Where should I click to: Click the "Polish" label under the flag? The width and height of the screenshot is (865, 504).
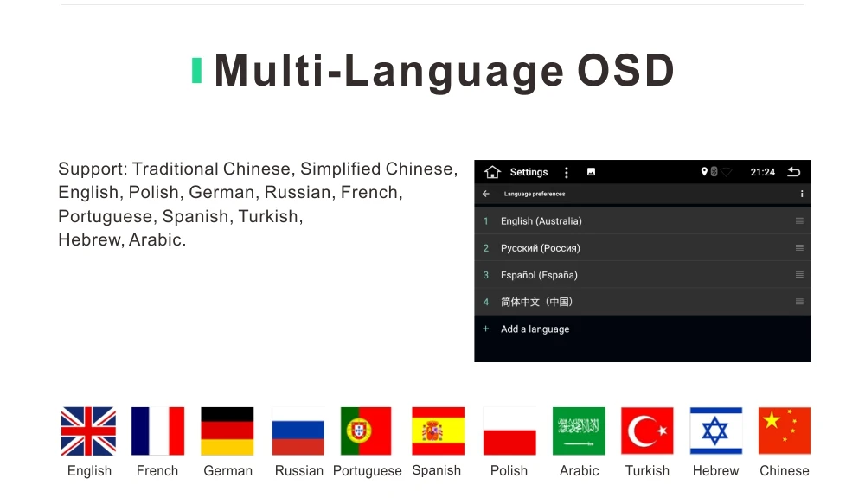click(509, 470)
